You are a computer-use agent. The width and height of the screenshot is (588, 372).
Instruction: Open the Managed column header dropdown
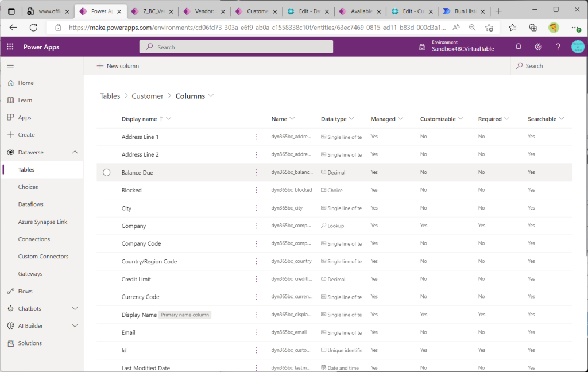[x=400, y=119]
